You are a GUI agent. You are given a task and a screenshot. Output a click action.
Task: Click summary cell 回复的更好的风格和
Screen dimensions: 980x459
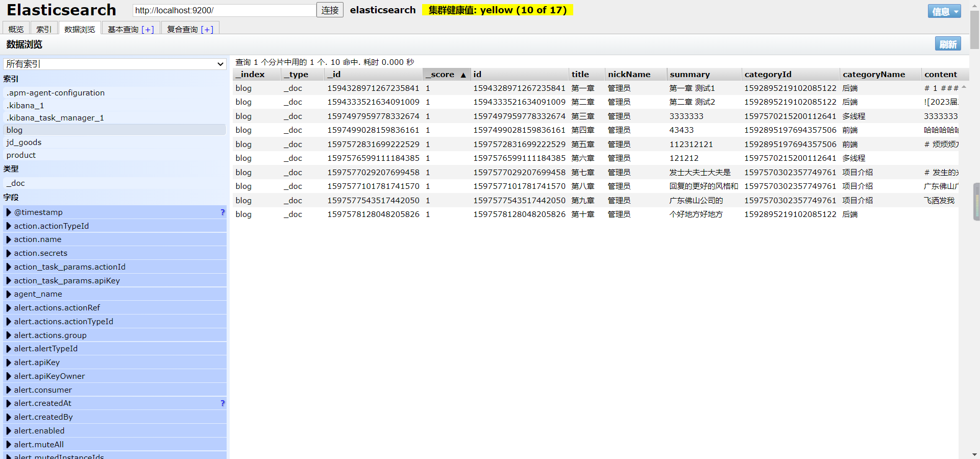(703, 186)
